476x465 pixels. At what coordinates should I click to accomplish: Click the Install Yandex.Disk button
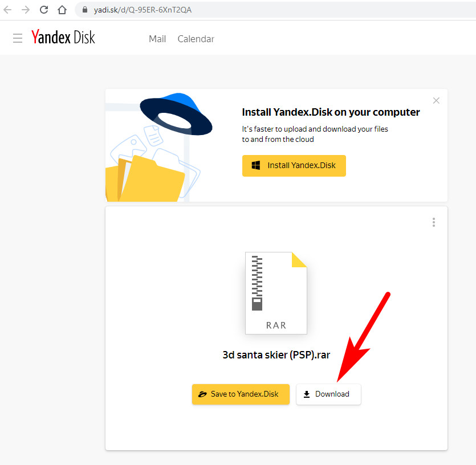point(294,165)
